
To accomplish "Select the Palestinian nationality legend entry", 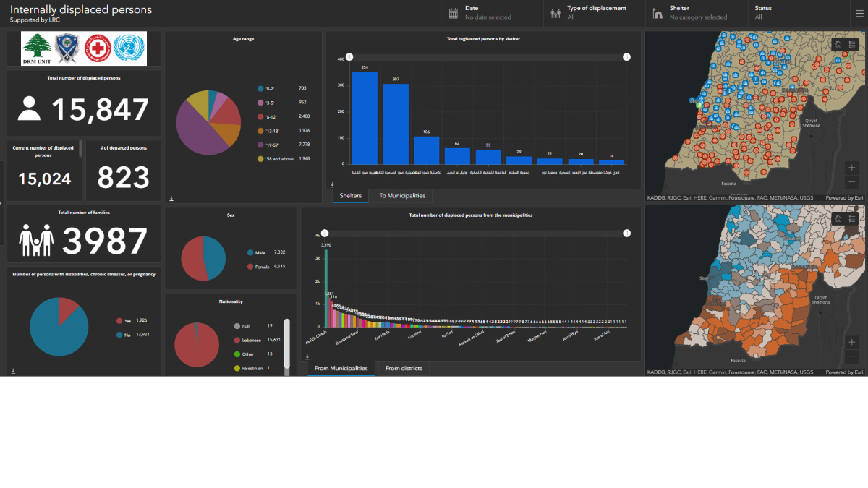I will [253, 369].
